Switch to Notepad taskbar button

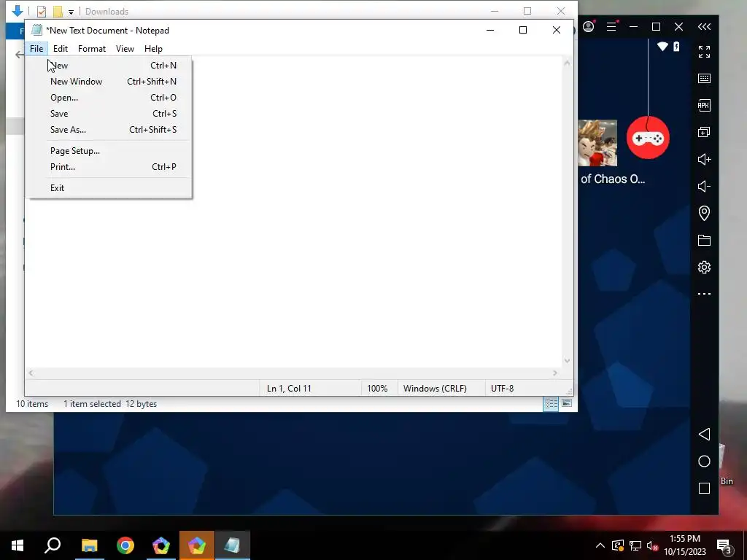tap(233, 545)
